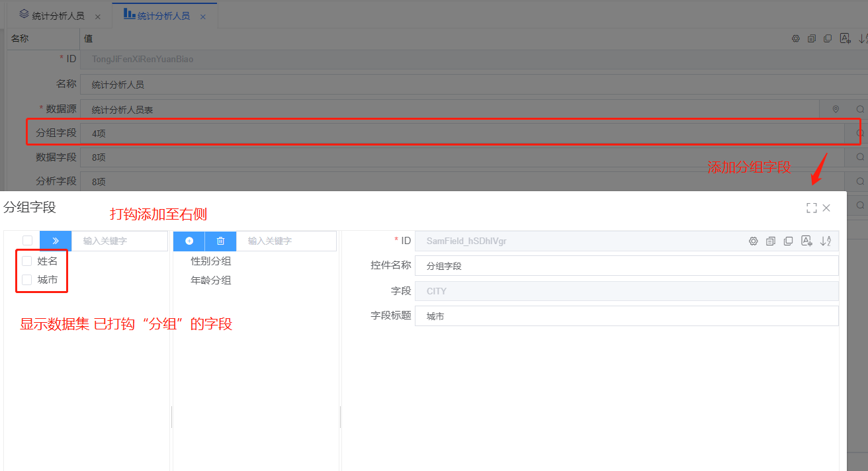Close the 分组字段 dialog
This screenshot has width=868, height=471.
coord(826,208)
